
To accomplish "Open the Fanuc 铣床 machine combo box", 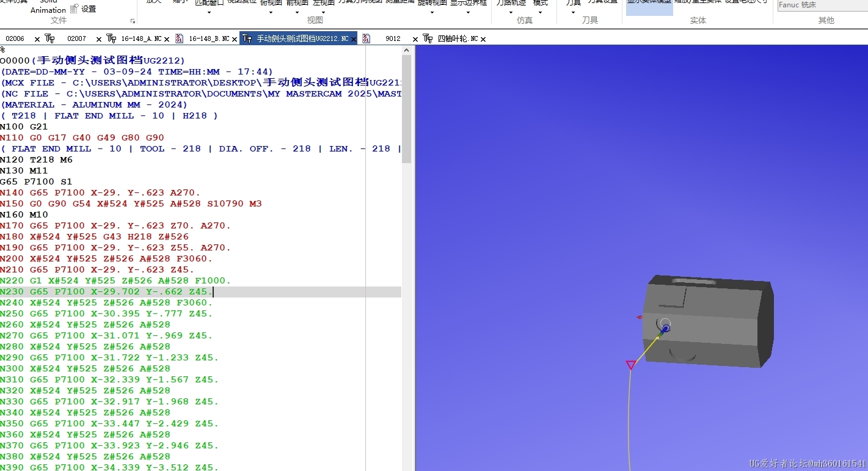I will tap(822, 5).
